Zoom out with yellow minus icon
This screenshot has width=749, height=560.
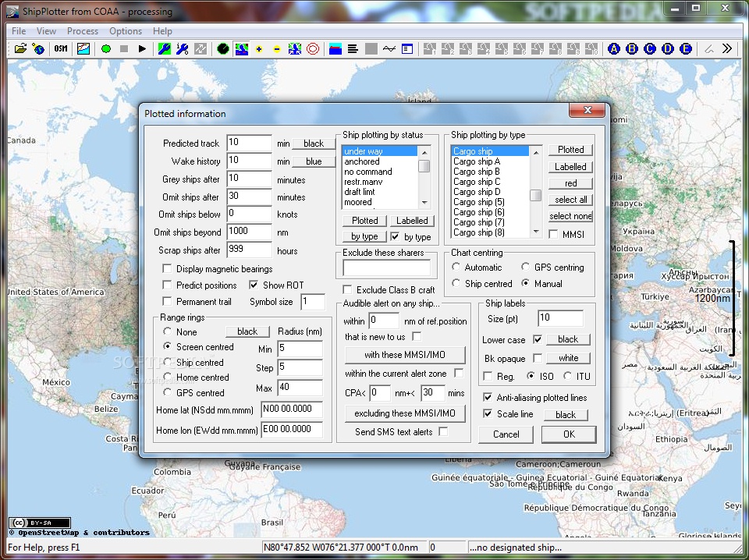point(276,48)
